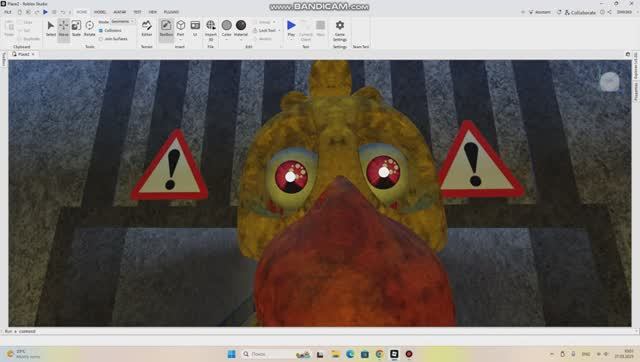640x362 pixels.
Task: Activate the Rotate tool
Action: (89, 28)
